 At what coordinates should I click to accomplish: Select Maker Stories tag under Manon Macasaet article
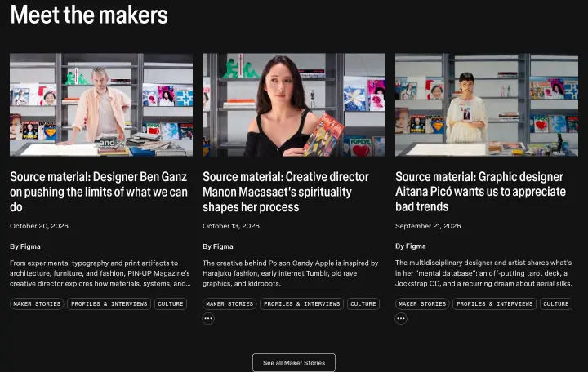pos(229,303)
